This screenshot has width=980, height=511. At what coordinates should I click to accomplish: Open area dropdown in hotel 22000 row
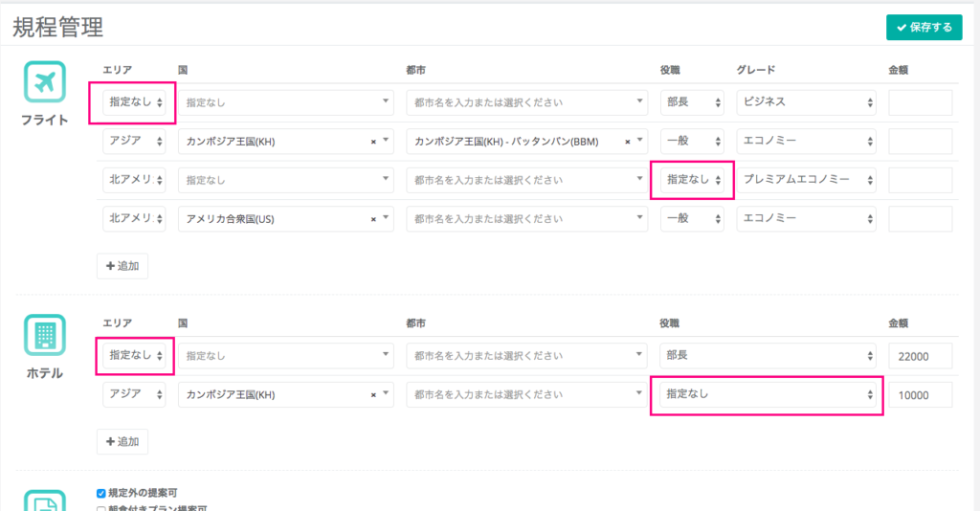[x=134, y=355]
